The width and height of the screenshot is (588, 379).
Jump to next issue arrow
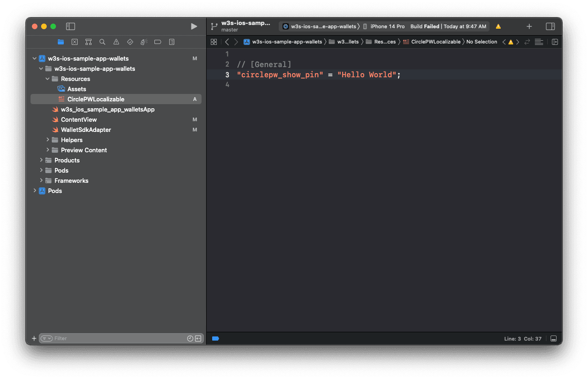click(517, 42)
